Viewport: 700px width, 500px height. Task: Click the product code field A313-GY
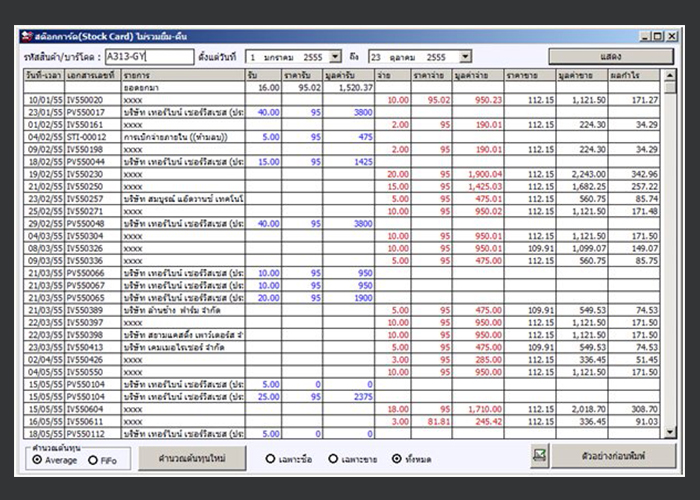(150, 57)
